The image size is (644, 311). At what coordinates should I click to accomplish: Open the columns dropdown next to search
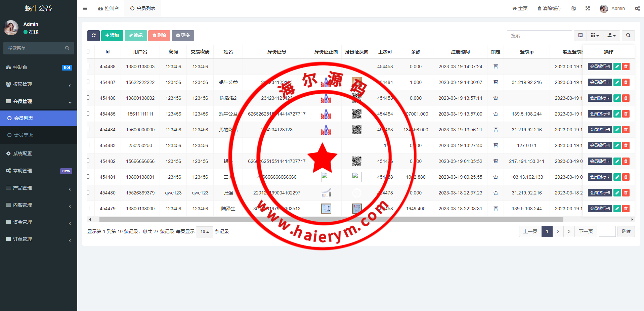point(595,36)
